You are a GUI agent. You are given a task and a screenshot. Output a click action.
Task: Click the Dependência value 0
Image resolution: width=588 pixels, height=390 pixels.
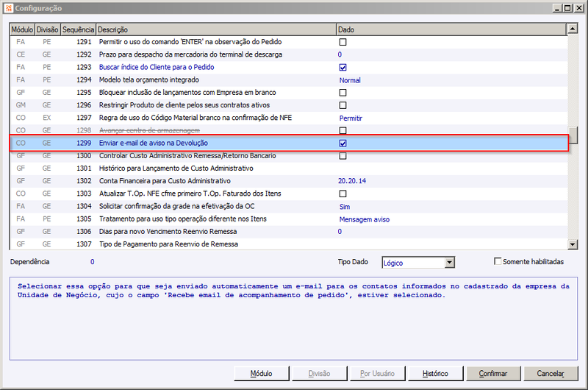[x=93, y=262]
